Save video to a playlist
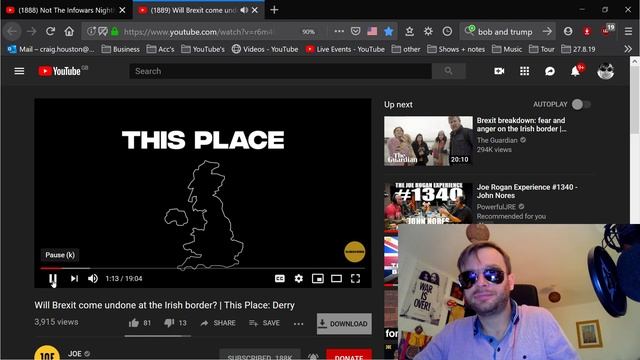This screenshot has width=640, height=360. point(264,323)
